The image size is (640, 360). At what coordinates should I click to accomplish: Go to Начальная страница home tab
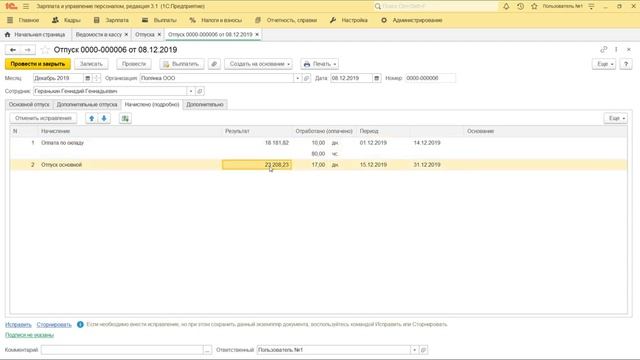(35, 35)
